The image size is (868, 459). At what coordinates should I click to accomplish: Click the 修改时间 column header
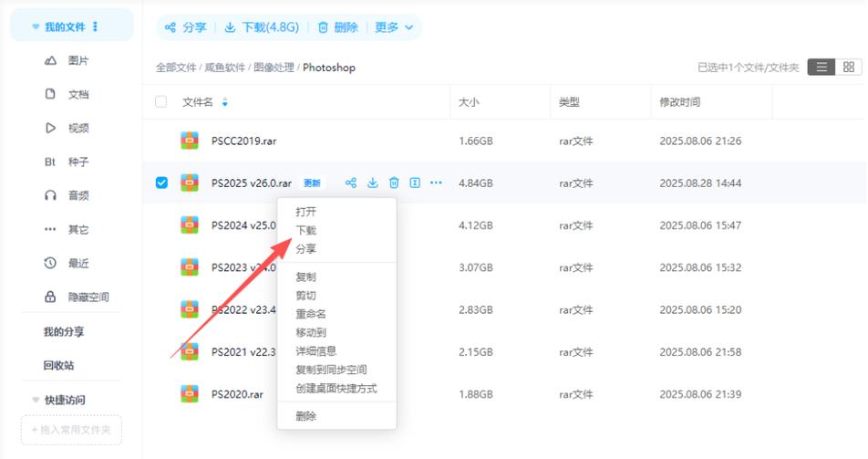pos(680,102)
